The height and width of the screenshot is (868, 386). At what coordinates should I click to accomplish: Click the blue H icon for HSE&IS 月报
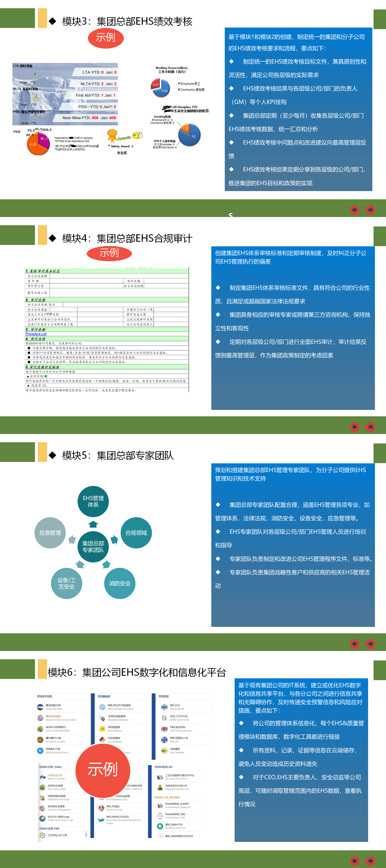click(x=40, y=751)
